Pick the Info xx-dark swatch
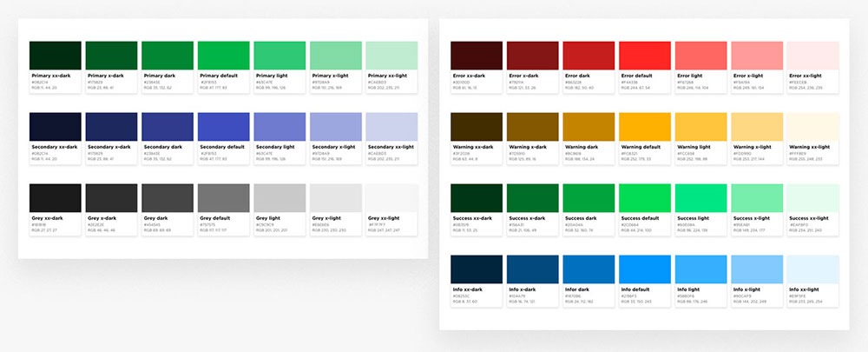The image size is (868, 352). [x=477, y=269]
